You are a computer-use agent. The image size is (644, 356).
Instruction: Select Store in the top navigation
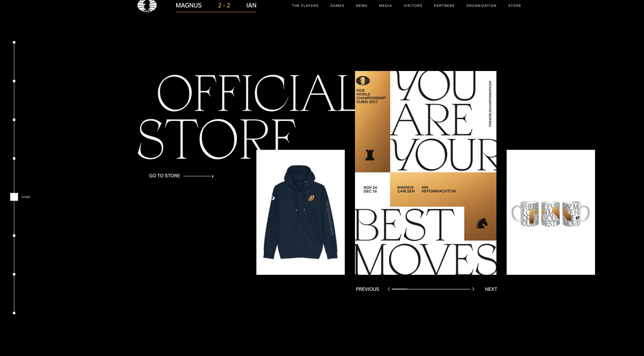coord(514,6)
